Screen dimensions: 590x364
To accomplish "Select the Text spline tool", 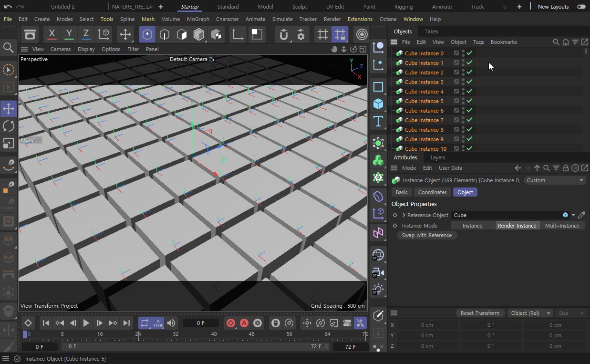I will (x=378, y=122).
